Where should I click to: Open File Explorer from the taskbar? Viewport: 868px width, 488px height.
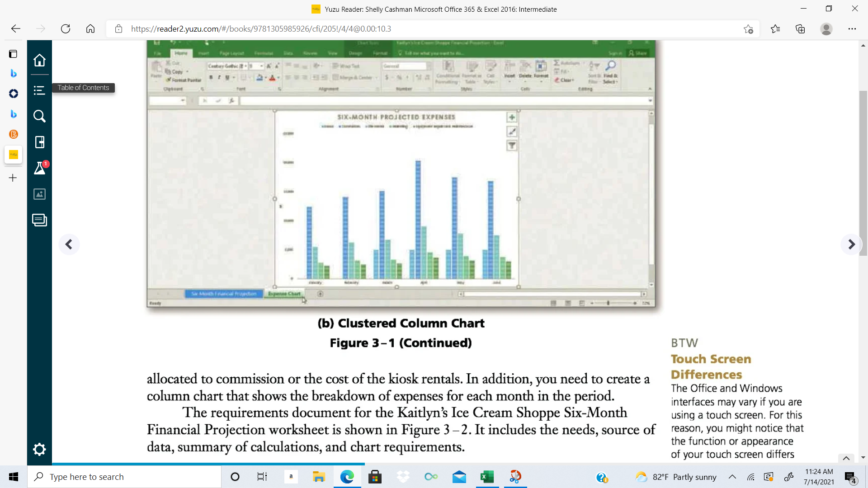pos(319,477)
